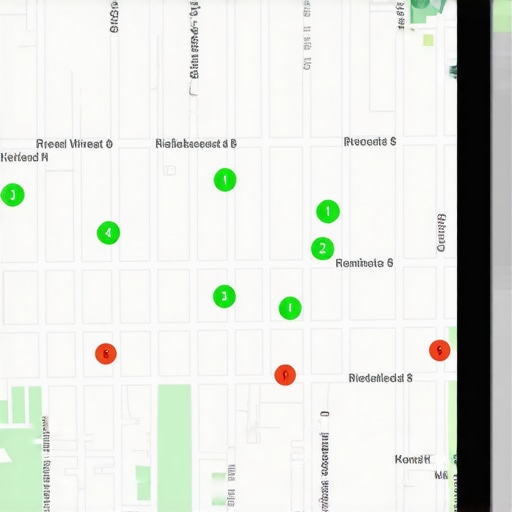Click the tall green park block at bottom center
Viewport: 512px width, 512px height.
tap(174, 448)
